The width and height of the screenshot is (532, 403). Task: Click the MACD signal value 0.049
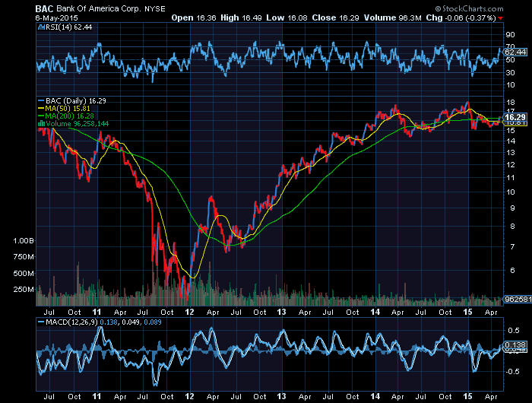click(130, 322)
